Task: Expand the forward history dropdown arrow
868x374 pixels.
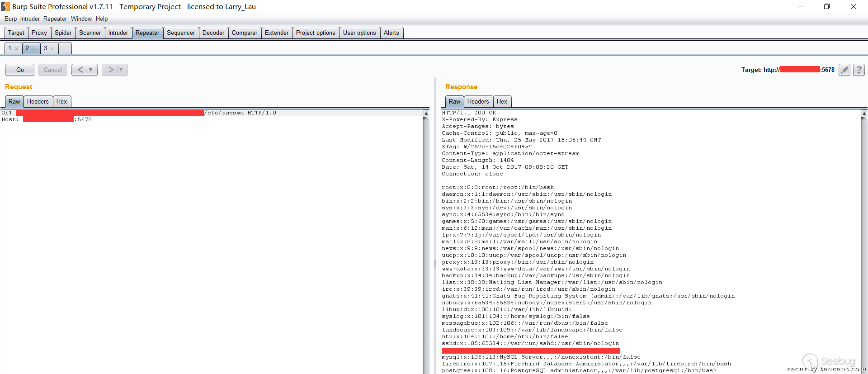Action: point(122,70)
